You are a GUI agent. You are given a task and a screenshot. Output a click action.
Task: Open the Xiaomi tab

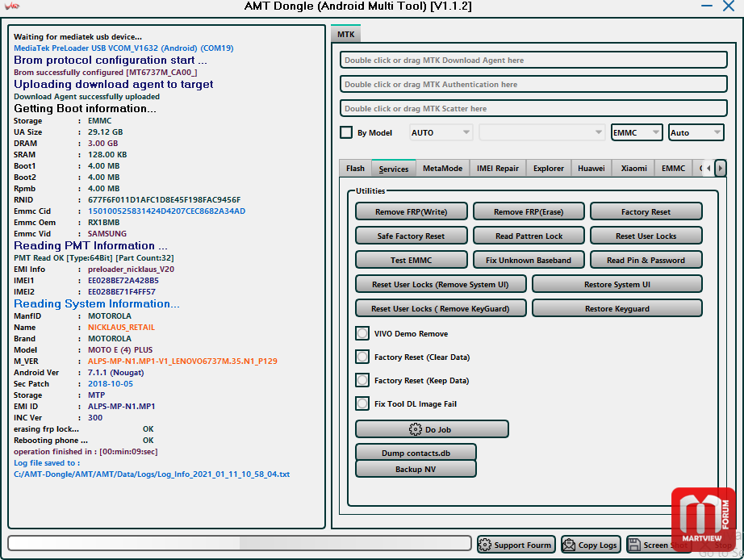click(x=634, y=168)
